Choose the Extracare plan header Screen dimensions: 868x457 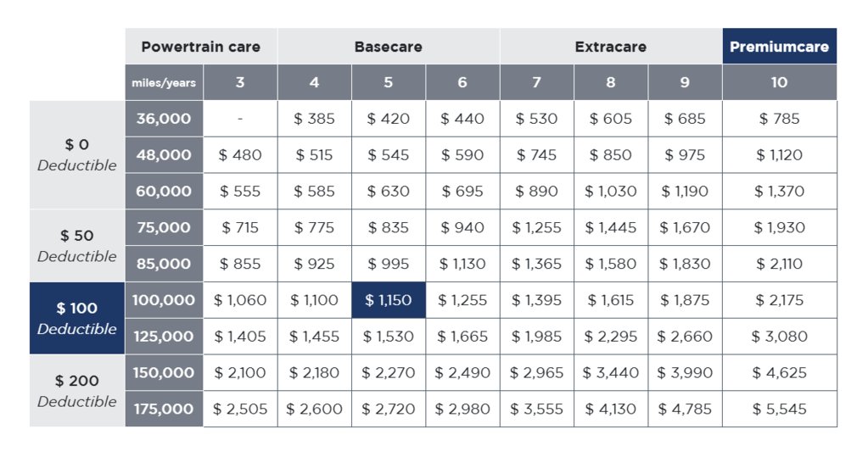(611, 47)
